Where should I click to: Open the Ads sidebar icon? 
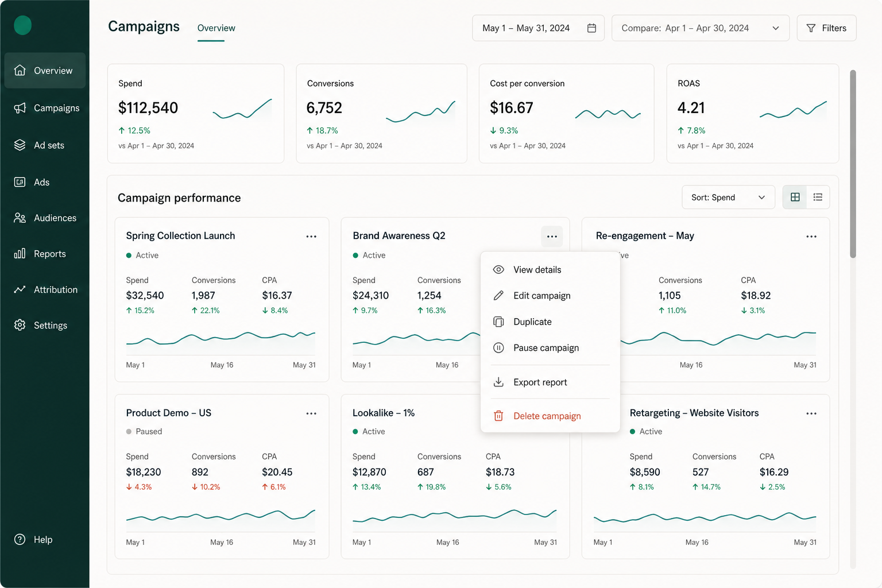(x=20, y=182)
